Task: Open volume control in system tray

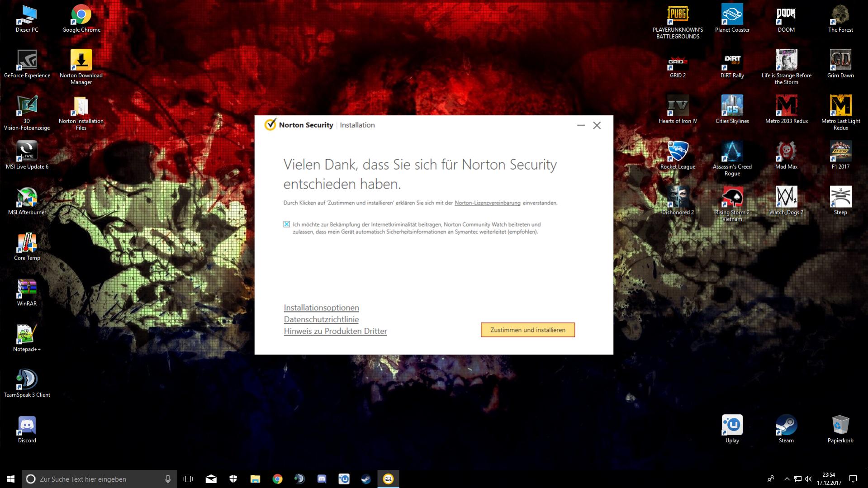Action: click(x=808, y=479)
